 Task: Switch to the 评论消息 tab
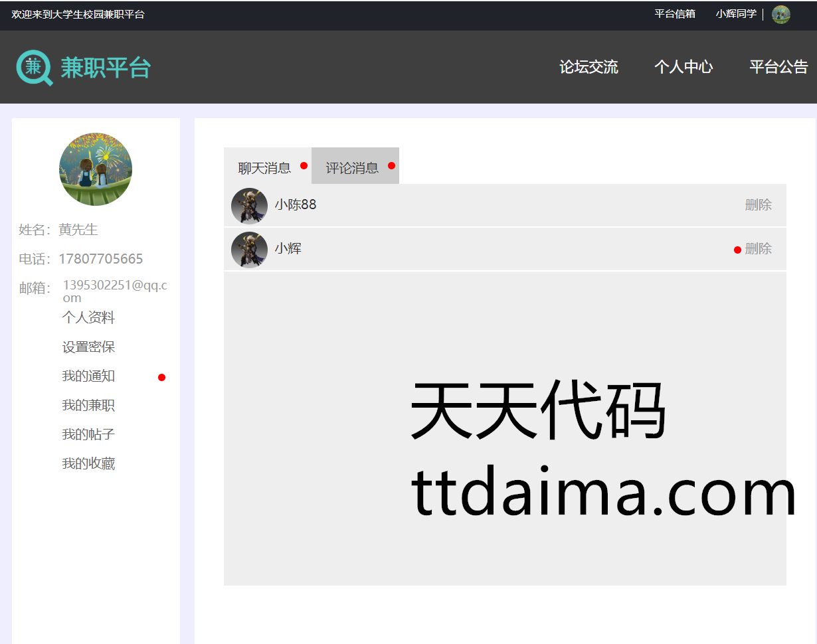click(x=352, y=168)
